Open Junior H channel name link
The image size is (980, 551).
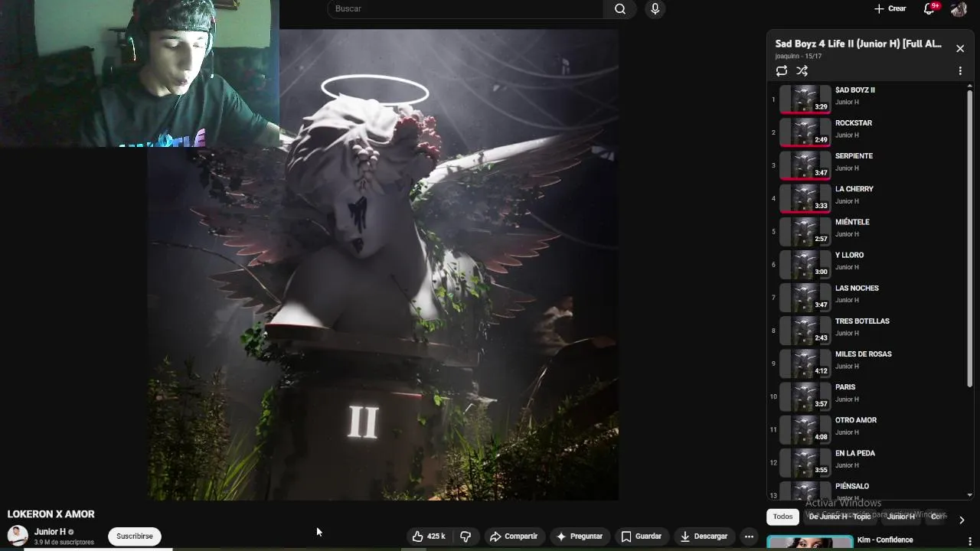coord(50,532)
